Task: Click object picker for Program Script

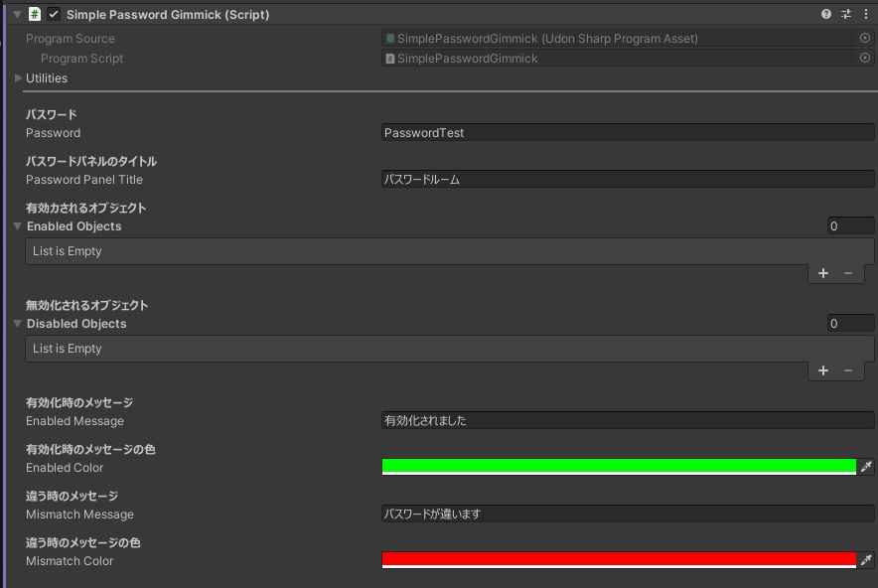Action: point(865,58)
